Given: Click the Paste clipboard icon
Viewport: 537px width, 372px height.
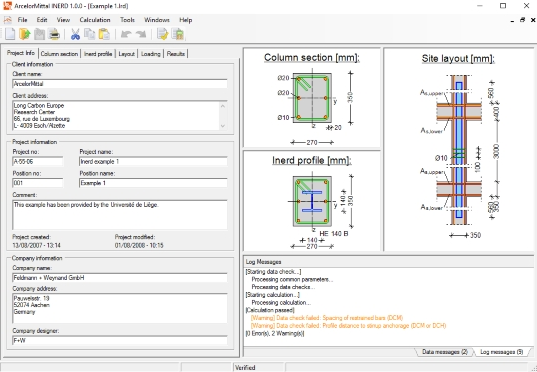Looking at the screenshot, I should click(104, 34).
